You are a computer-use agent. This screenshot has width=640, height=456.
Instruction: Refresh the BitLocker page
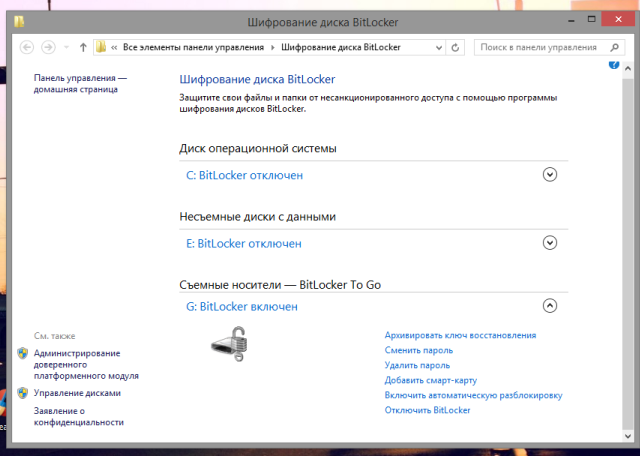(455, 47)
